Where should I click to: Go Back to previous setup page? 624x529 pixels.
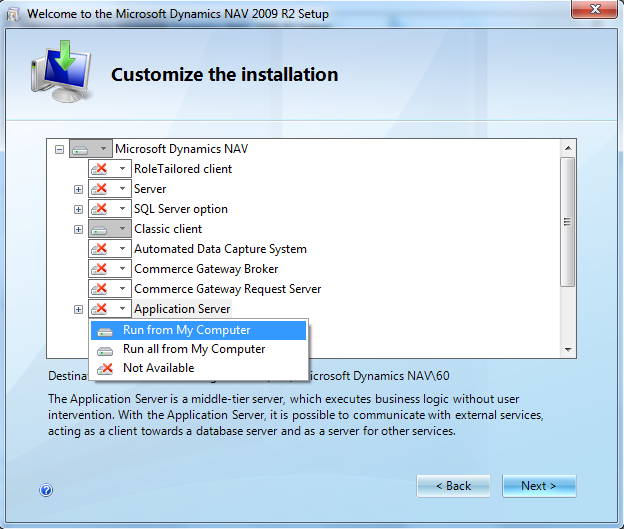(453, 486)
